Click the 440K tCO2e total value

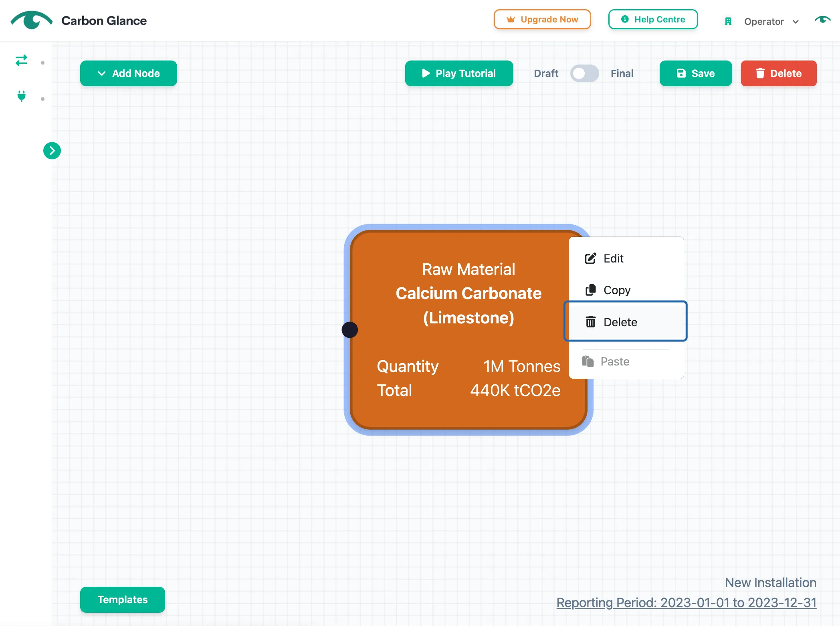(515, 390)
